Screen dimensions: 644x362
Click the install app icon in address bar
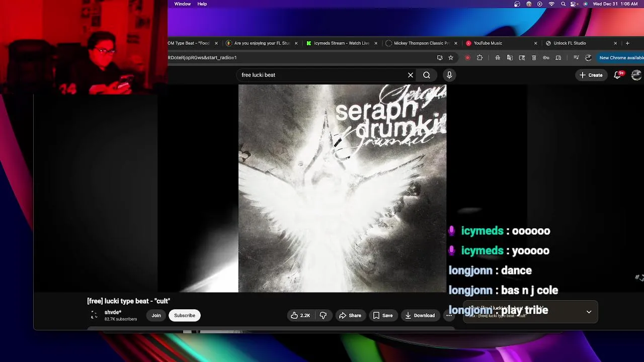[440, 58]
